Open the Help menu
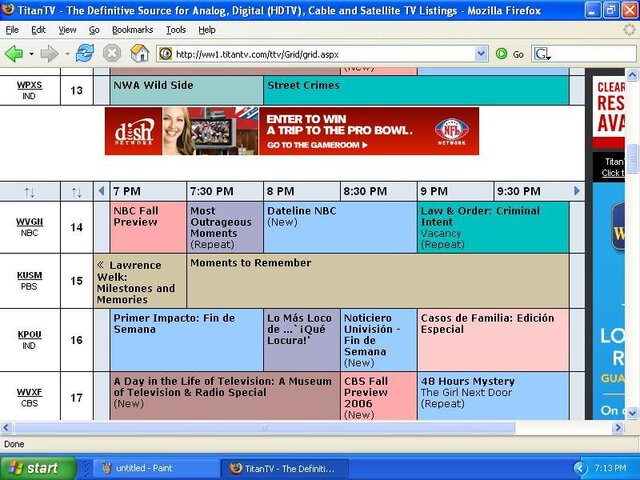Screen dimensions: 640x480 [x=207, y=30]
